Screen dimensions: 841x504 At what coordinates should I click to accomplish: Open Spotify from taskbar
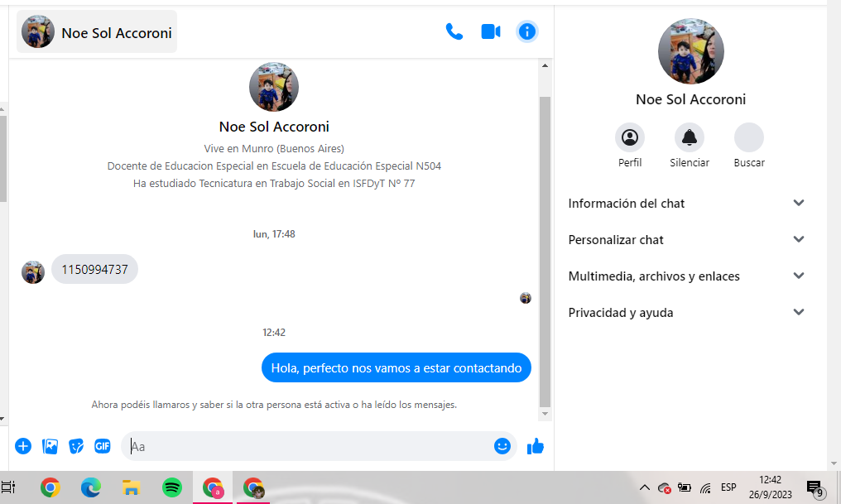172,488
